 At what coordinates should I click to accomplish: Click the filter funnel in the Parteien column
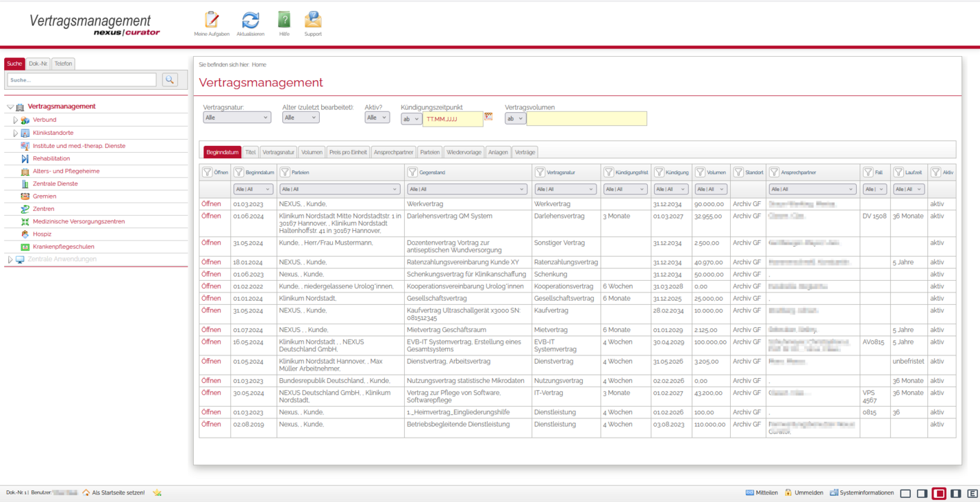(x=285, y=172)
